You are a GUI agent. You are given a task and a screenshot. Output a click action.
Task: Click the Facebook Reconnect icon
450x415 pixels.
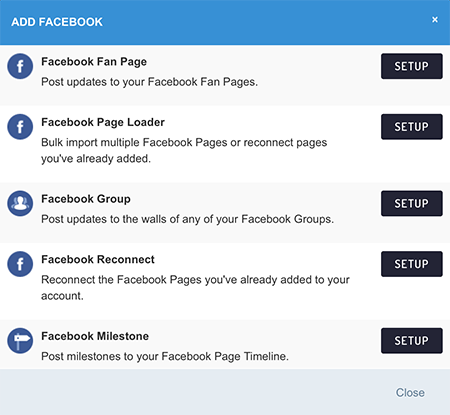(x=20, y=264)
